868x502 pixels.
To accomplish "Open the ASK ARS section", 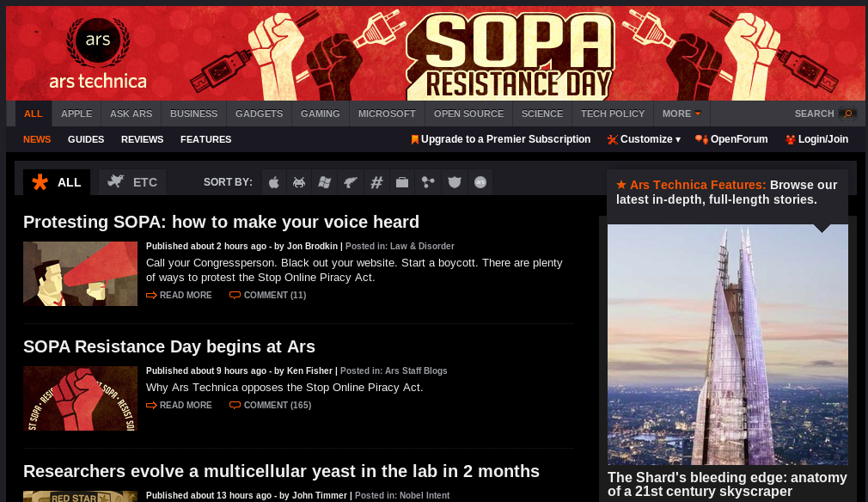I will pyautogui.click(x=131, y=113).
